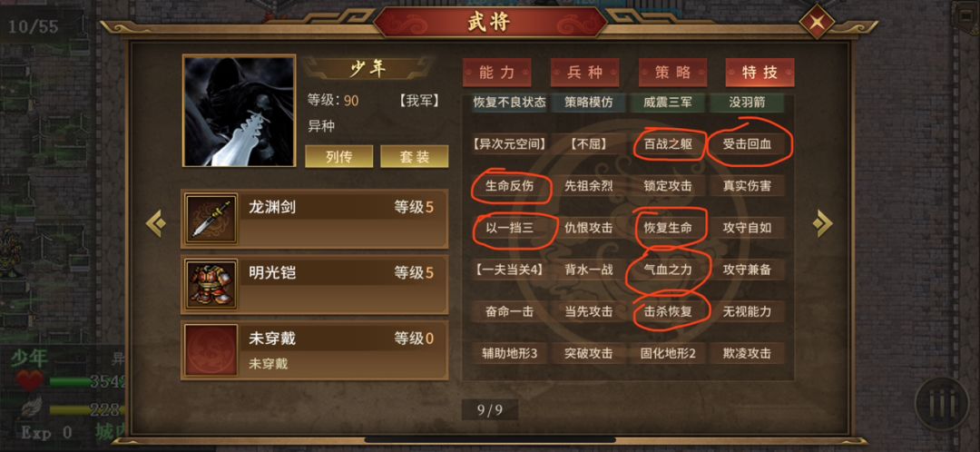This screenshot has height=452, width=980.
Task: Go to previous general with left arrow
Action: [156, 223]
